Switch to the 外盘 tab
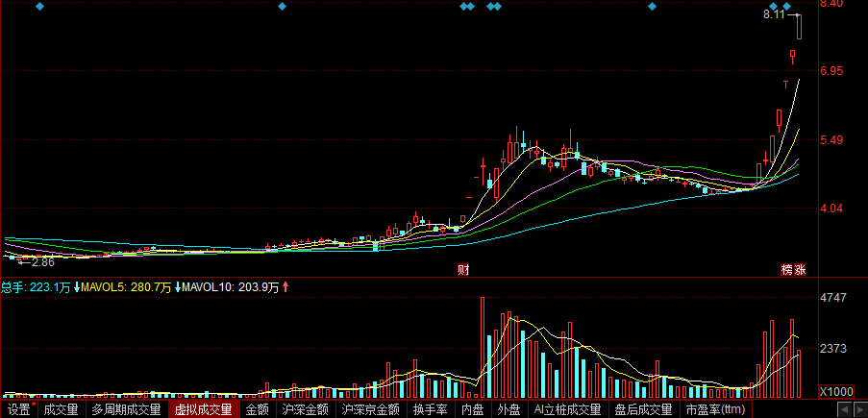 tap(508, 409)
